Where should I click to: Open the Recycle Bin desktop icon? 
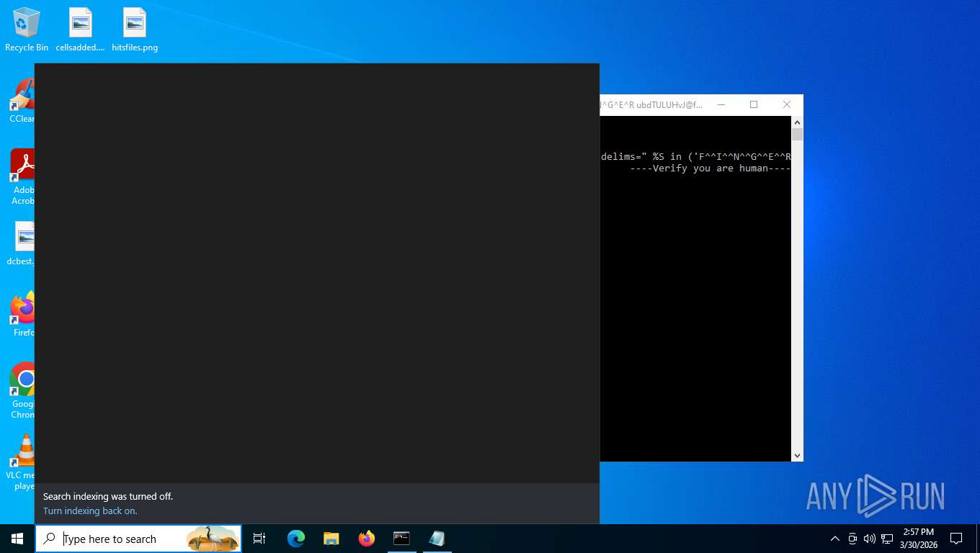[27, 30]
